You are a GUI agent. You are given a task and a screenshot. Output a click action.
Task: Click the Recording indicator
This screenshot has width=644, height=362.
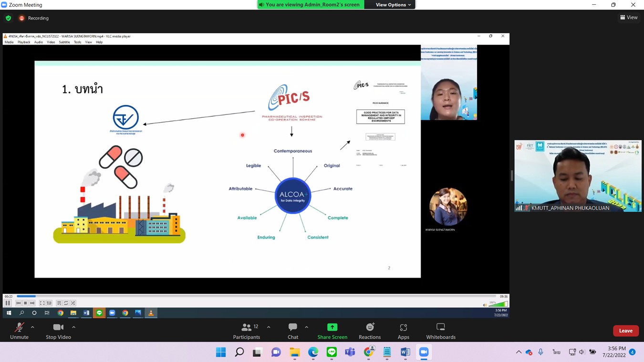(34, 18)
